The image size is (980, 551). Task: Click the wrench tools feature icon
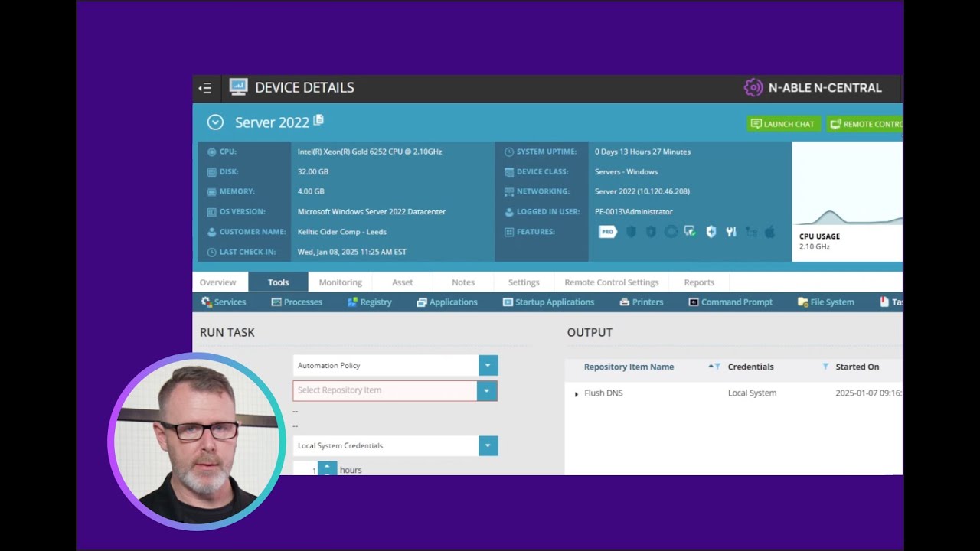pyautogui.click(x=730, y=232)
